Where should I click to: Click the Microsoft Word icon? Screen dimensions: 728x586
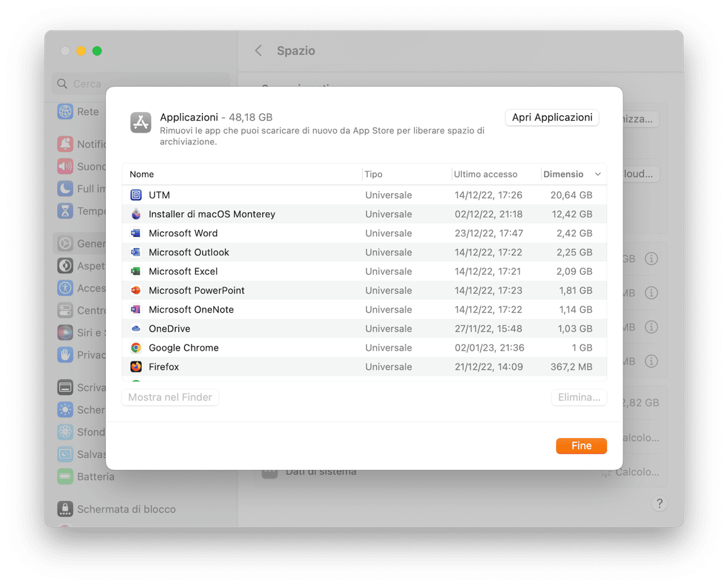click(x=136, y=233)
